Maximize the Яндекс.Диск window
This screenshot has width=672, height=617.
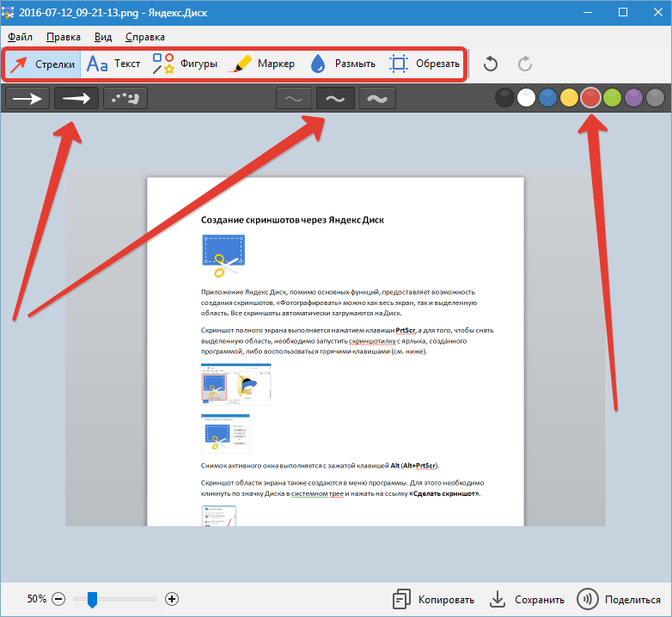pos(623,12)
